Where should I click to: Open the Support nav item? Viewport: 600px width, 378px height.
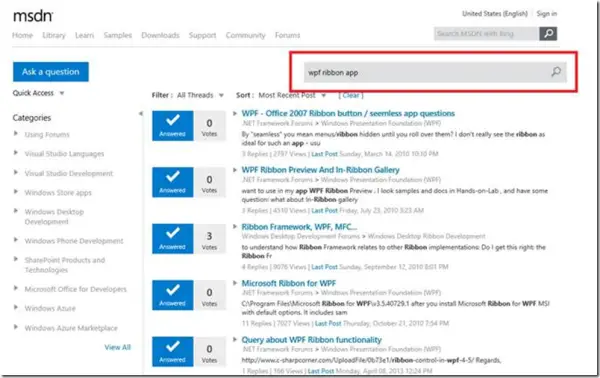(202, 35)
